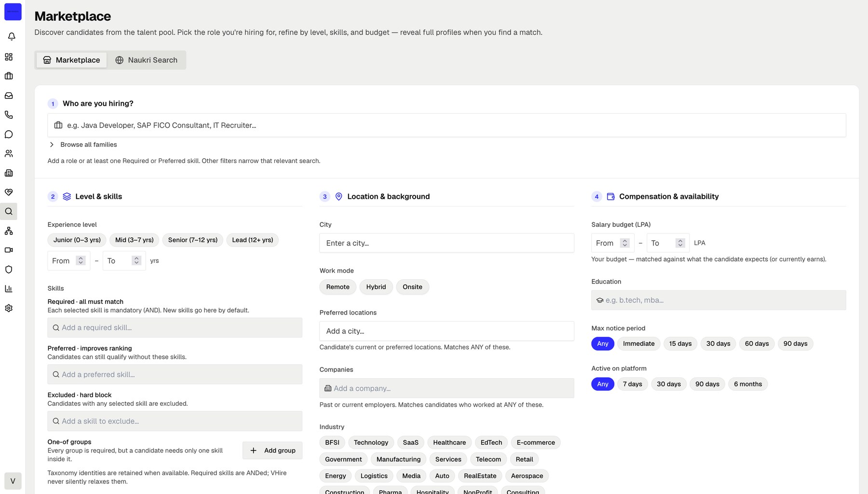Toggle Remote work mode

point(338,287)
